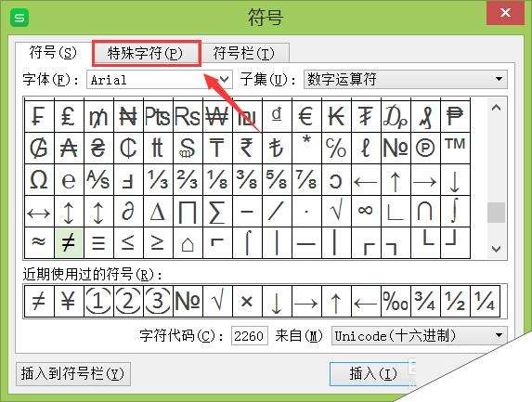Image resolution: width=532 pixels, height=402 pixels.
Task: Pick the Omega Ω symbol
Action: click(39, 180)
